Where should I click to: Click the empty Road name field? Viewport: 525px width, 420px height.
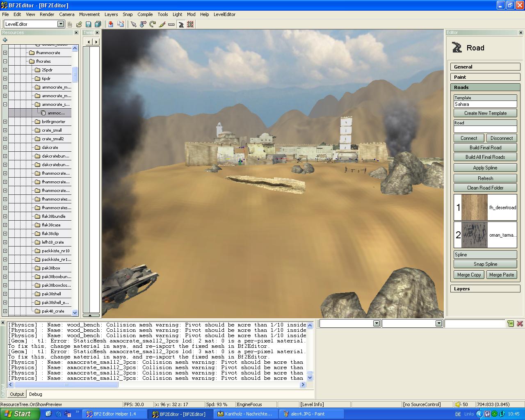[485, 129]
